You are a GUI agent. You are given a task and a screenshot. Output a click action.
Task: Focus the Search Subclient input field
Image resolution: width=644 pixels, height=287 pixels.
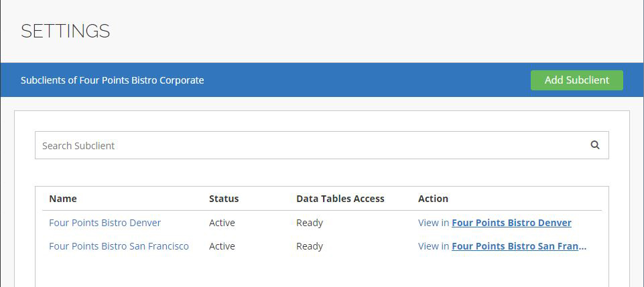(322, 145)
